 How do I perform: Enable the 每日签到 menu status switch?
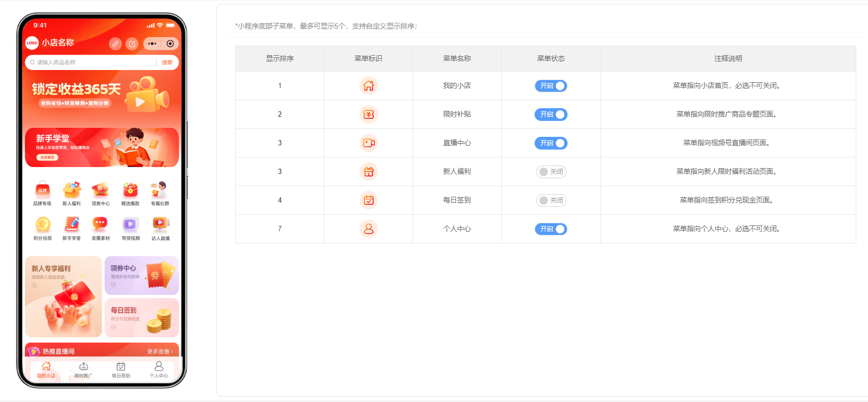coord(551,200)
